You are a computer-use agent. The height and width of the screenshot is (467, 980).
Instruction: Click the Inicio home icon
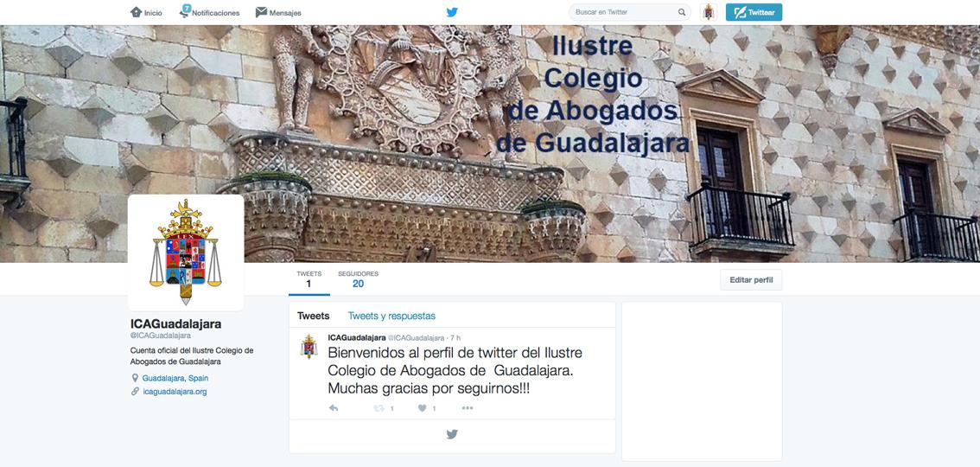tap(136, 12)
